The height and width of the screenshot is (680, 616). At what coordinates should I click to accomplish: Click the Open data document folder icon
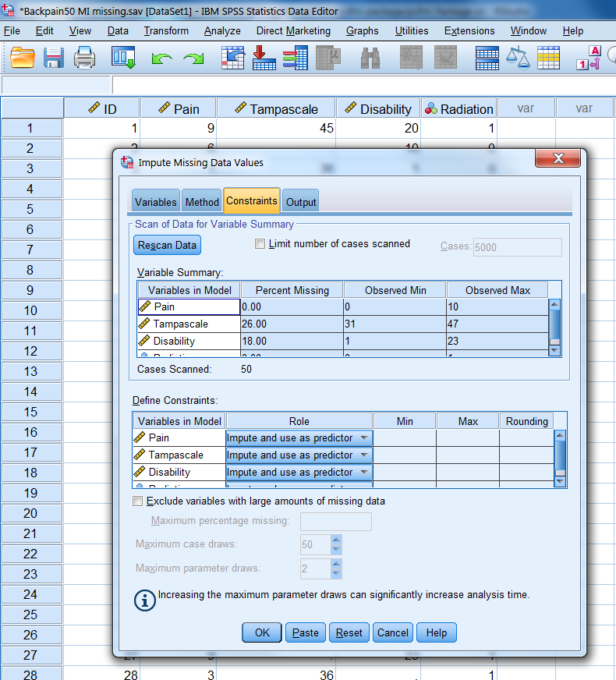(x=23, y=58)
